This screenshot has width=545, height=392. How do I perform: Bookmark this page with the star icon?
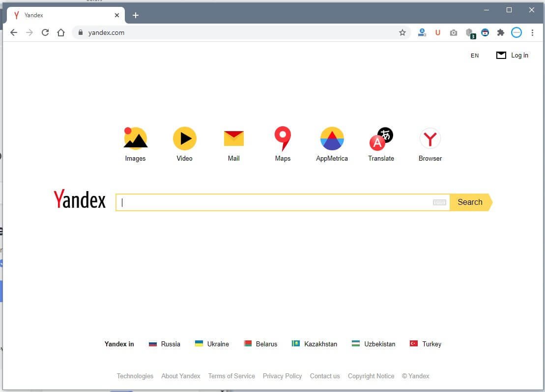[402, 32]
